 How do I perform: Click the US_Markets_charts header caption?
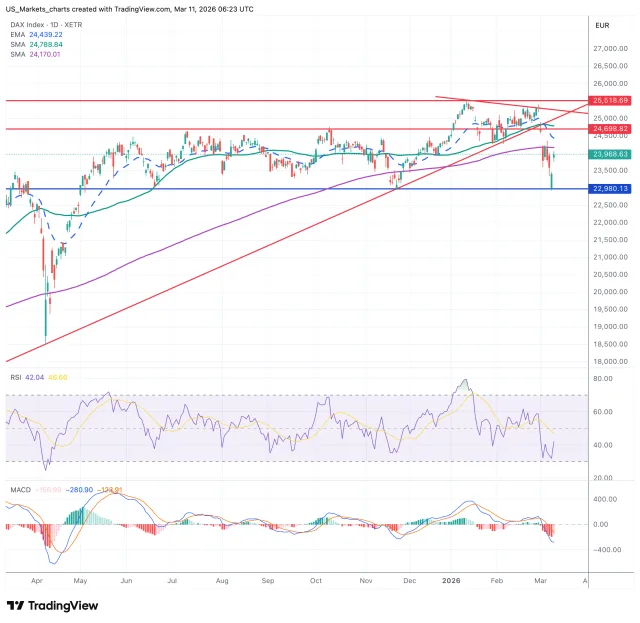(129, 9)
